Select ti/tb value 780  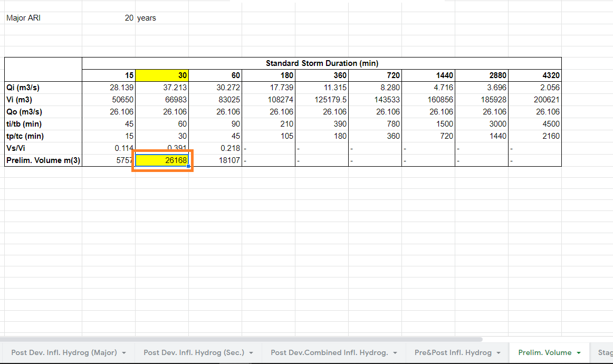tap(375, 124)
